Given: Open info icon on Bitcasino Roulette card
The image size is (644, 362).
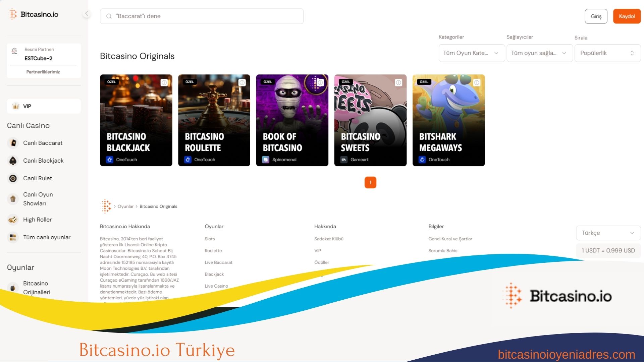Looking at the screenshot, I should pyautogui.click(x=242, y=82).
